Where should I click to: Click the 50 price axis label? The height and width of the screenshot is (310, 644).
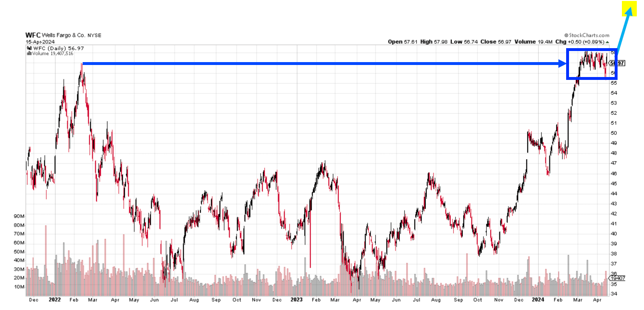point(614,133)
